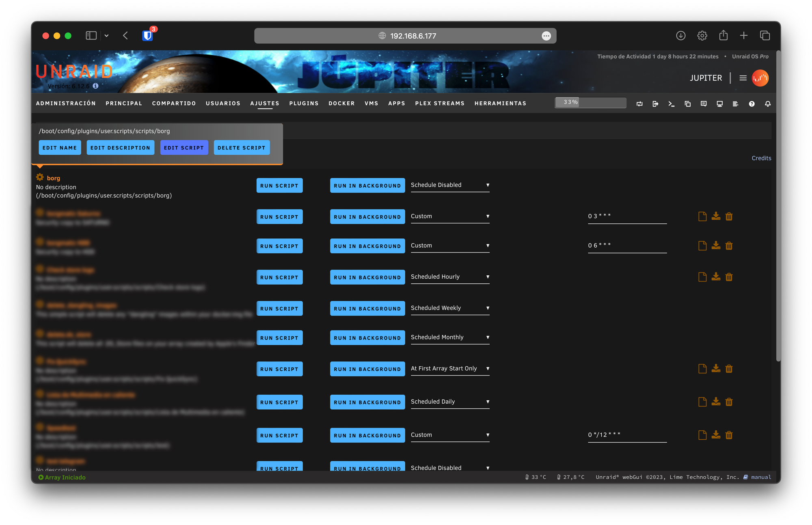Open the Scheduled Monthly dropdown
Screen dimensions: 812x525
pyautogui.click(x=450, y=337)
